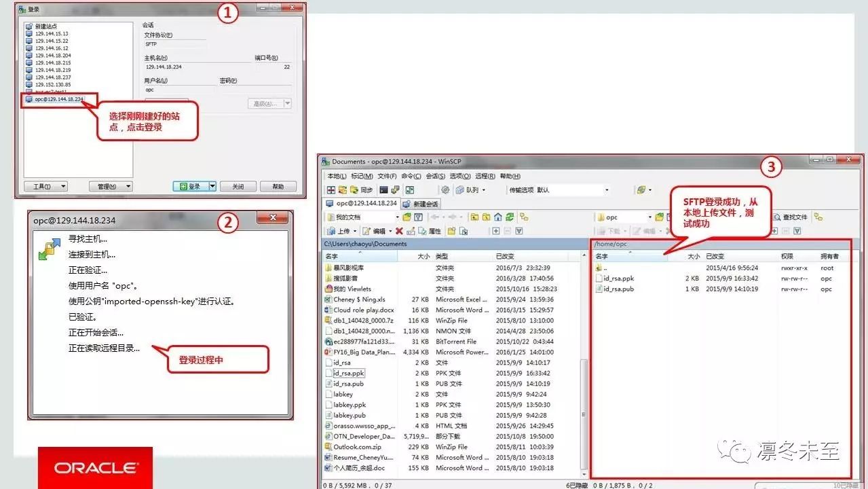Expand the 上传 upload dropdown arrow

(x=355, y=232)
